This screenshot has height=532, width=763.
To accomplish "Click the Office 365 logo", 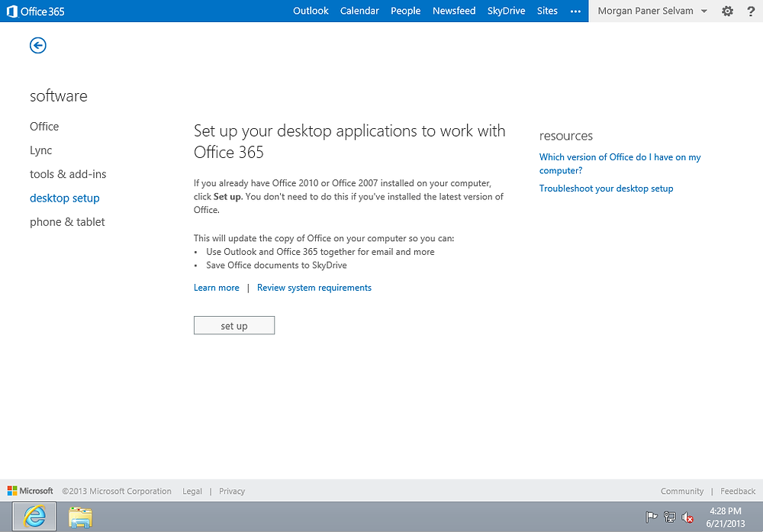I will click(36, 11).
